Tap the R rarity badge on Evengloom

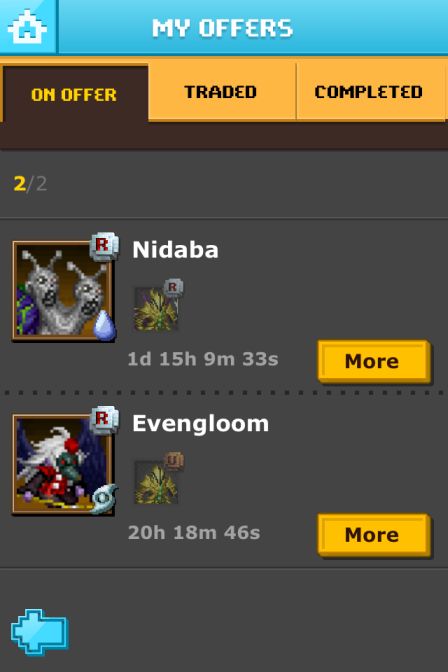104,419
